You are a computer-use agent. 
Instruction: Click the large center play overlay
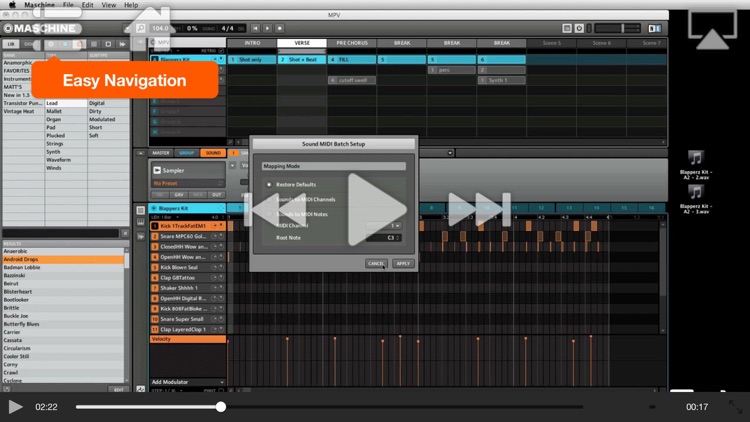point(377,210)
